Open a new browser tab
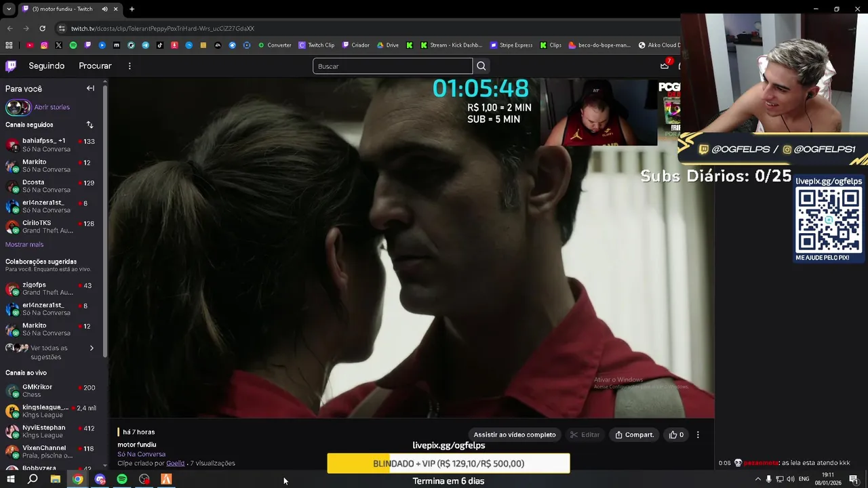The height and width of the screenshot is (488, 868). [x=132, y=9]
